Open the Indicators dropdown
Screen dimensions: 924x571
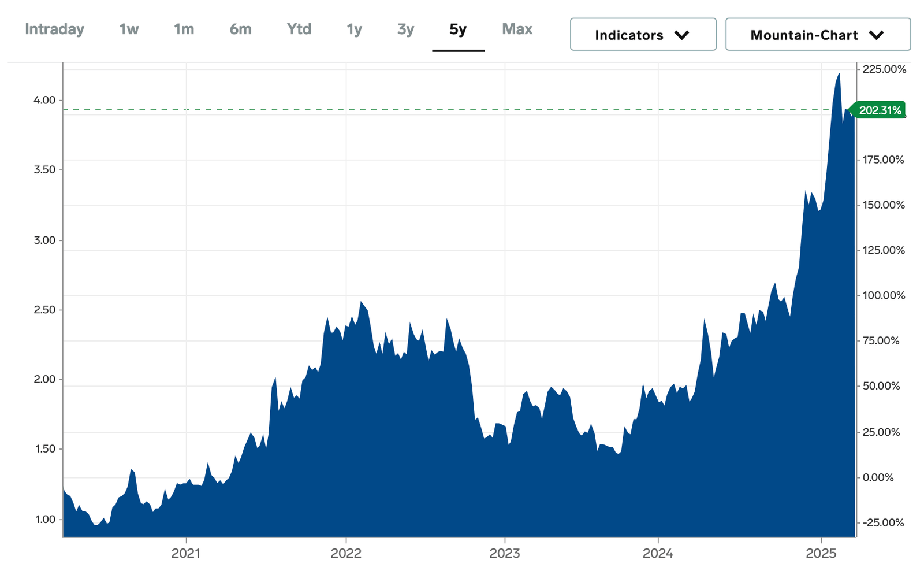click(643, 35)
